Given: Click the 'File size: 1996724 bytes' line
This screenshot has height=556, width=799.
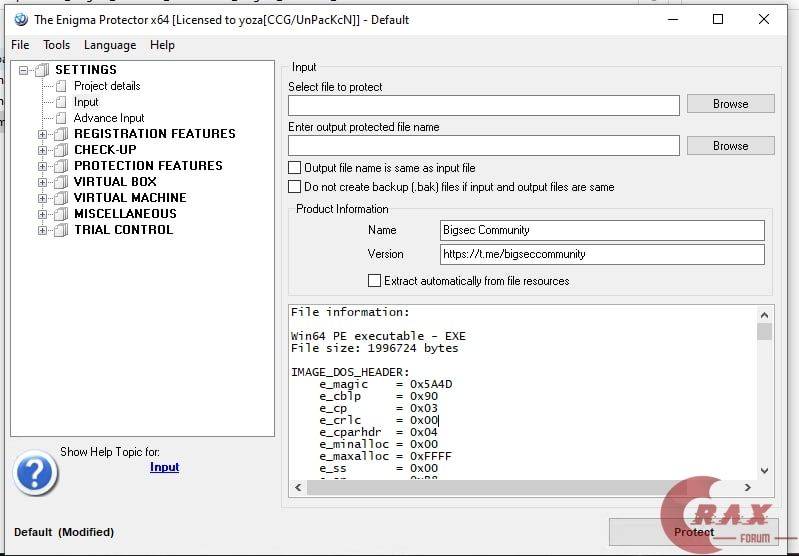Looking at the screenshot, I should point(375,349).
